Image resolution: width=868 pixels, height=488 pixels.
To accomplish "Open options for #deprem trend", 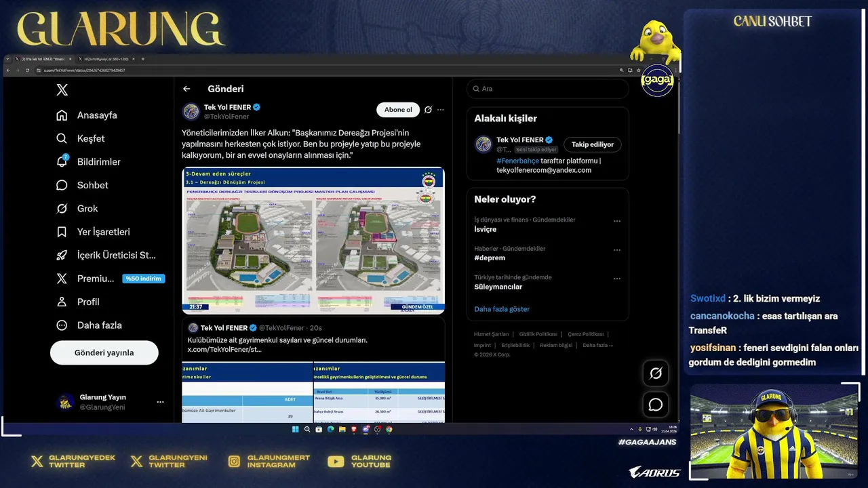I will click(617, 250).
